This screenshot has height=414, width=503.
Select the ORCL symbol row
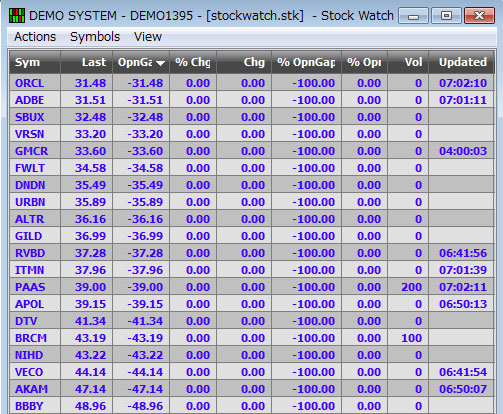click(x=252, y=83)
